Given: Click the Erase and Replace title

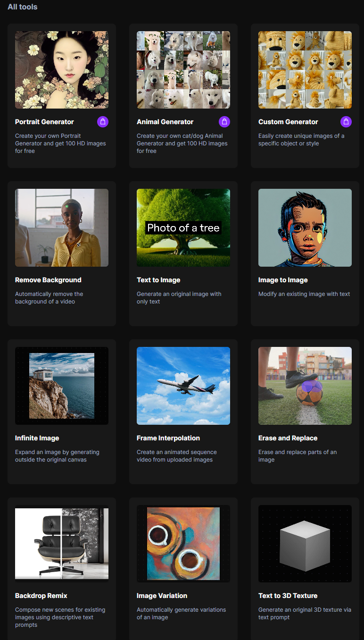Looking at the screenshot, I should point(288,438).
